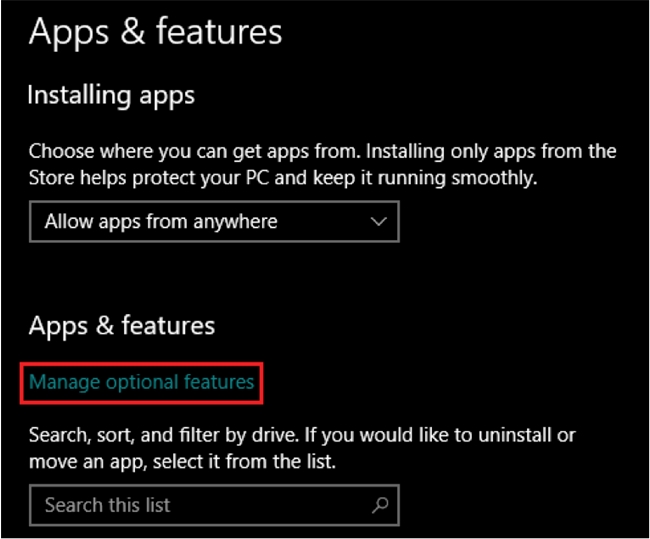Click the move an app, select it line
Image resolution: width=650 pixels, height=539 pixels.
coord(182,461)
